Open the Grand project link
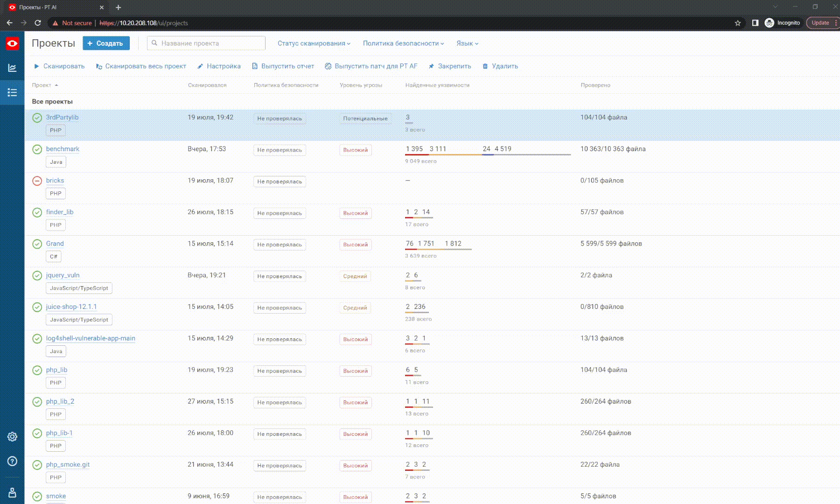Viewport: 840px width, 504px height. 55,244
